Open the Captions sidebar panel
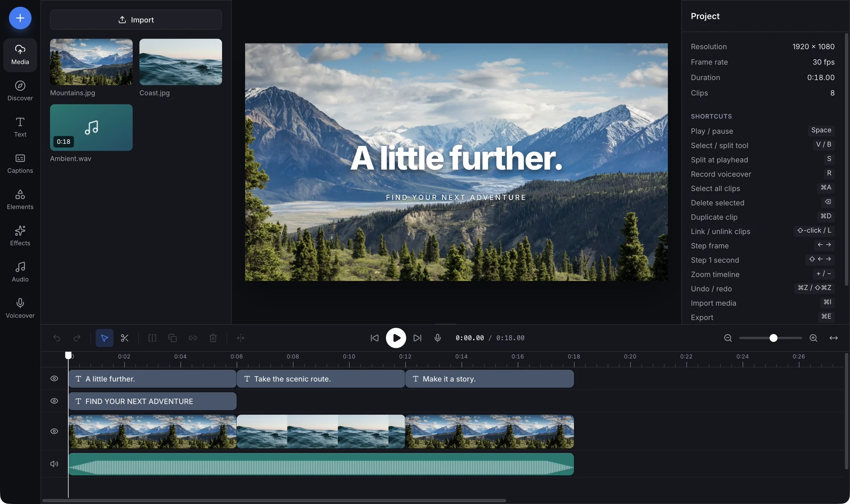Image resolution: width=850 pixels, height=504 pixels. [20, 164]
